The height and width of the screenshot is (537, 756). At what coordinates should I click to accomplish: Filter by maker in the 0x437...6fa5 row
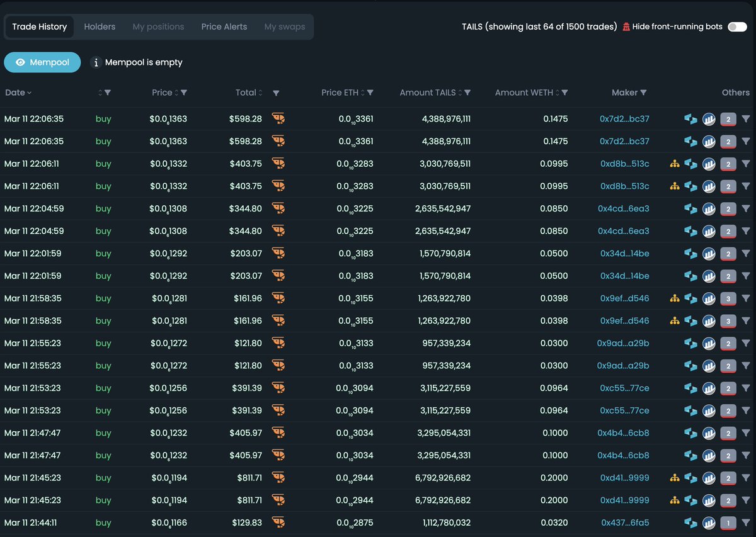[746, 523]
